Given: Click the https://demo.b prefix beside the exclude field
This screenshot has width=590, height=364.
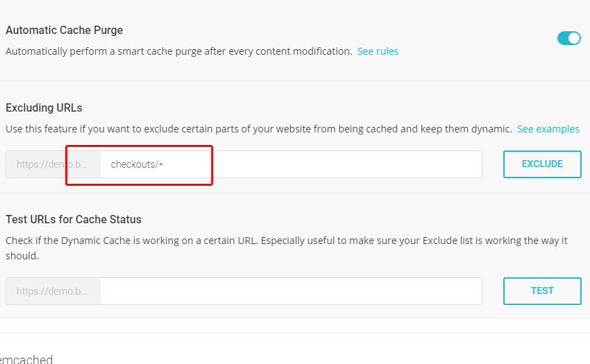Looking at the screenshot, I should 53,164.
